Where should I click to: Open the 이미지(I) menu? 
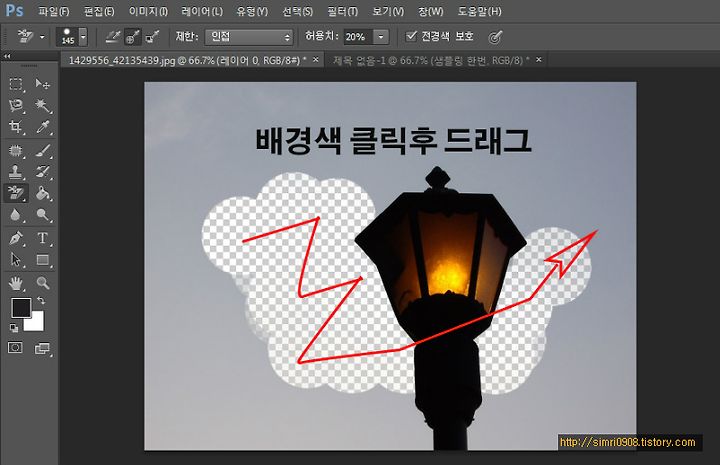(148, 11)
